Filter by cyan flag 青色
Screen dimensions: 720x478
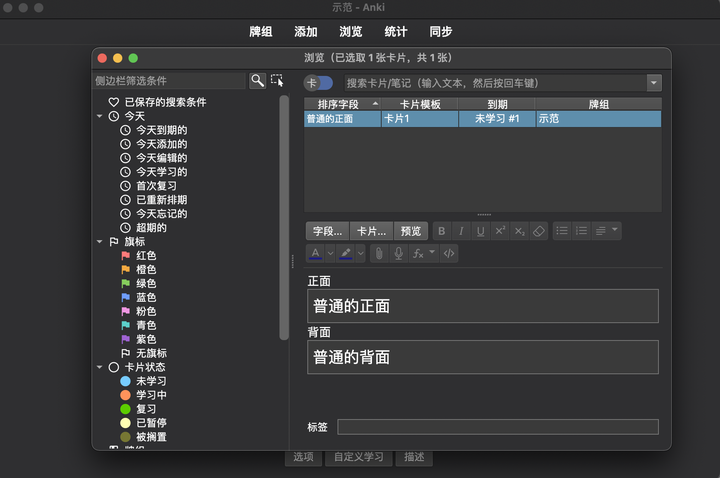click(139, 325)
